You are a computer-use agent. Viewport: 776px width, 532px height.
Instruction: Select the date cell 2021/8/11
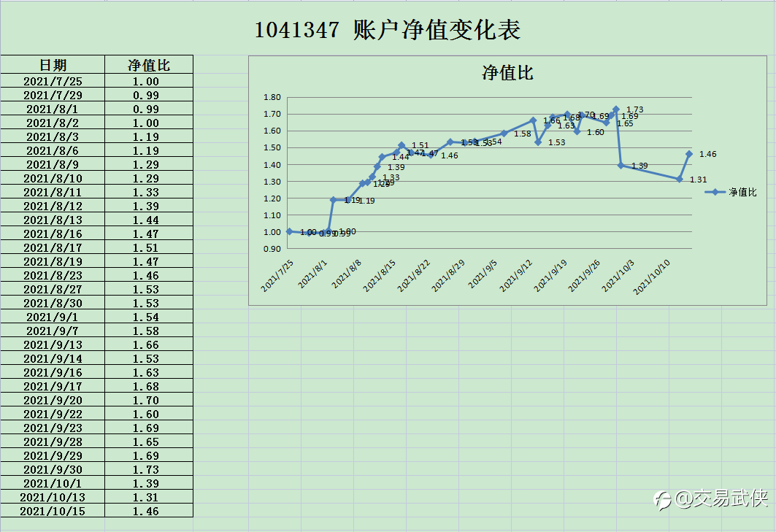(53, 192)
